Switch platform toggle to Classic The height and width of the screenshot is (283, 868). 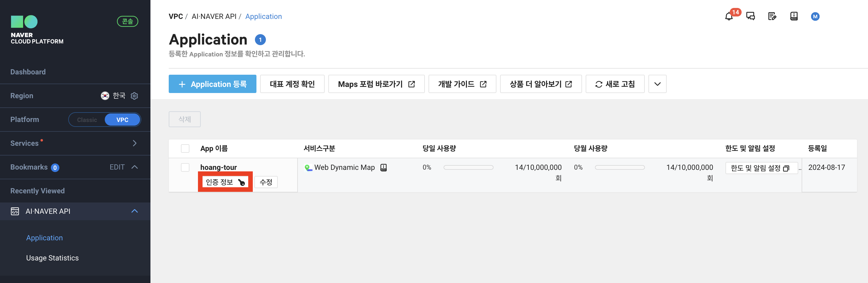point(87,120)
